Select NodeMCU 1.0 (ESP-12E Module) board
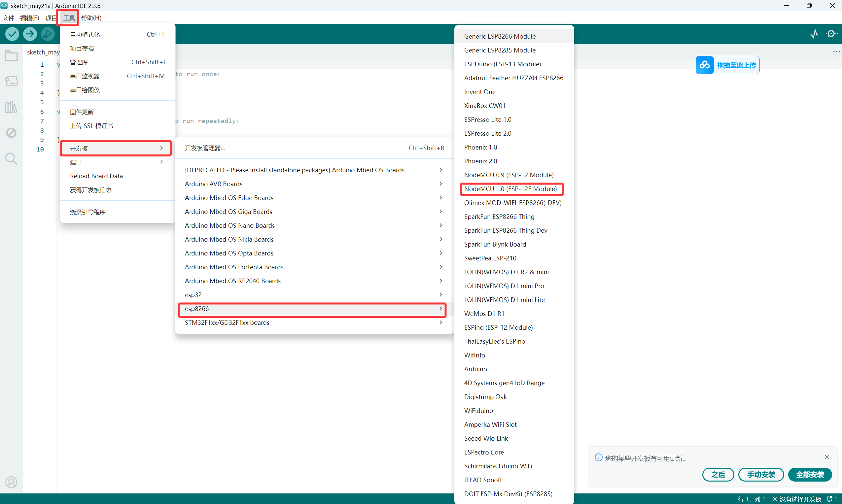This screenshot has width=842, height=504. (511, 189)
